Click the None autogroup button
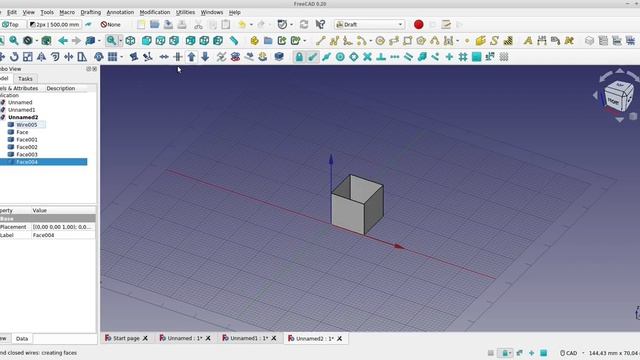Viewport: 640px width, 360px height. point(111,24)
